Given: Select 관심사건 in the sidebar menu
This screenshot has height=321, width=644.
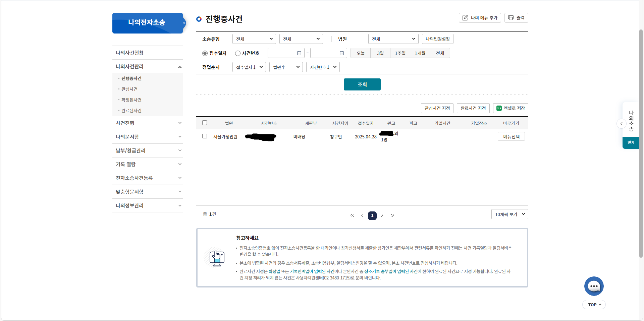Looking at the screenshot, I should 129,89.
